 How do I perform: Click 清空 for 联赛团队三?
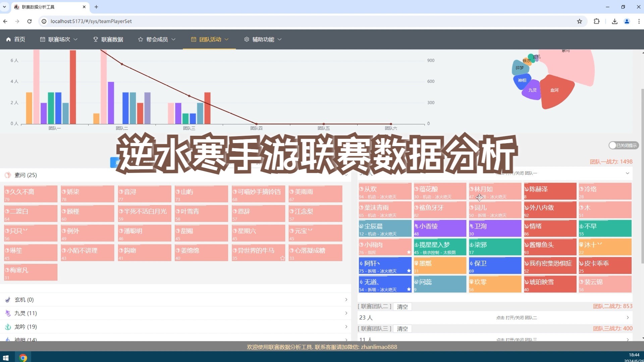coord(402,329)
